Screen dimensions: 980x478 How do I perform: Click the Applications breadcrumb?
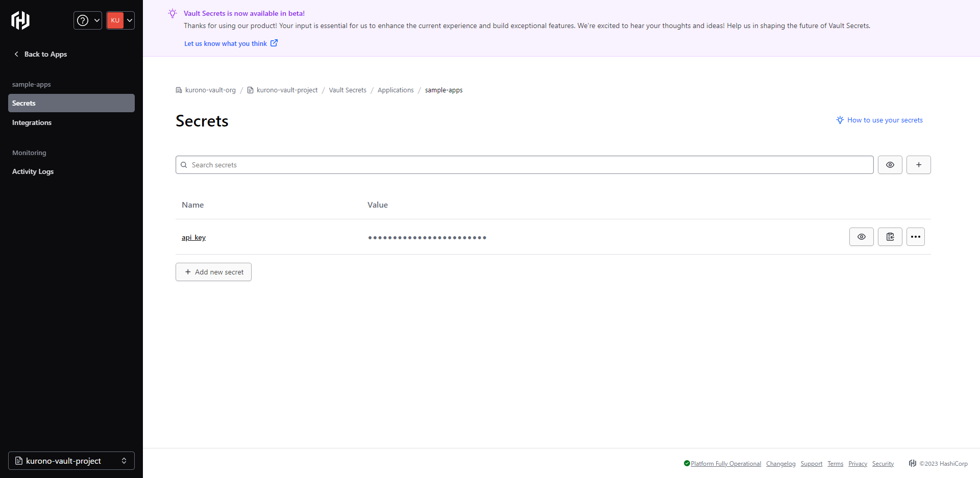click(x=396, y=90)
